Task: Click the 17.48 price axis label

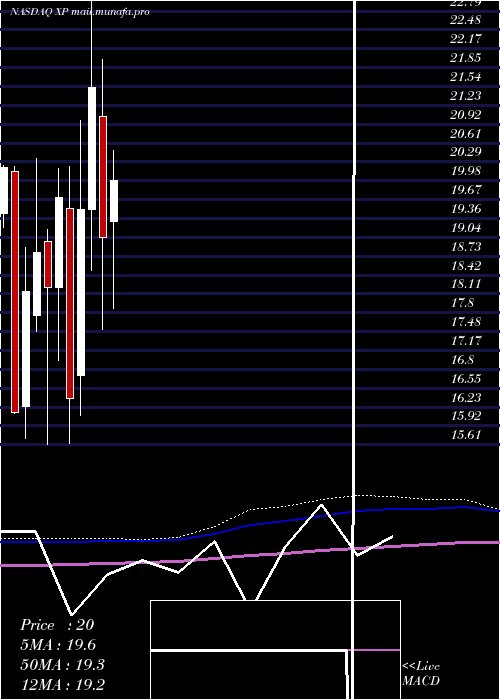Action: [x=466, y=322]
